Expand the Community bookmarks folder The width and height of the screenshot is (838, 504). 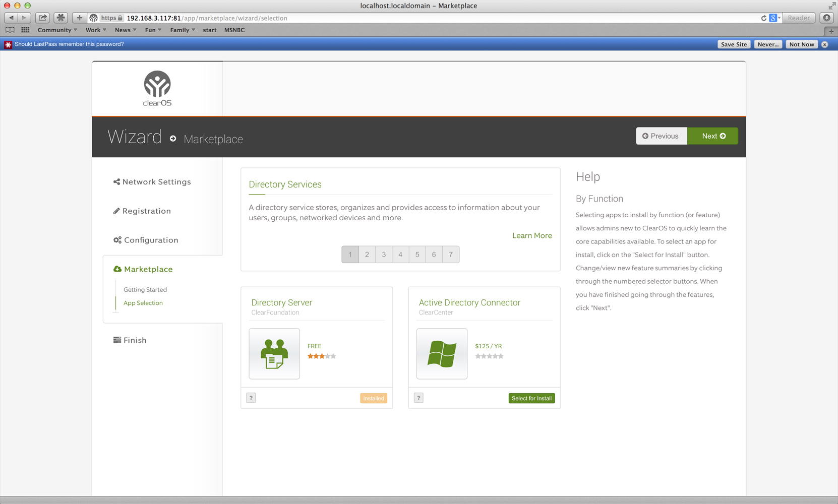(x=57, y=30)
